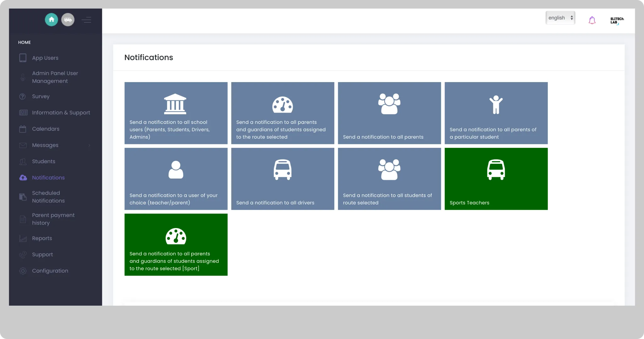Open Parent payment history in sidebar

(53, 219)
